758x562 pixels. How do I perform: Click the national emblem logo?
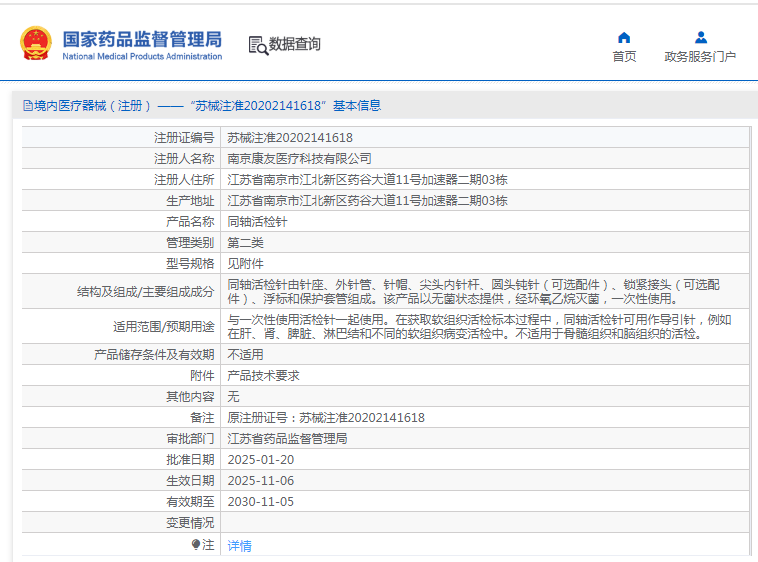point(36,44)
